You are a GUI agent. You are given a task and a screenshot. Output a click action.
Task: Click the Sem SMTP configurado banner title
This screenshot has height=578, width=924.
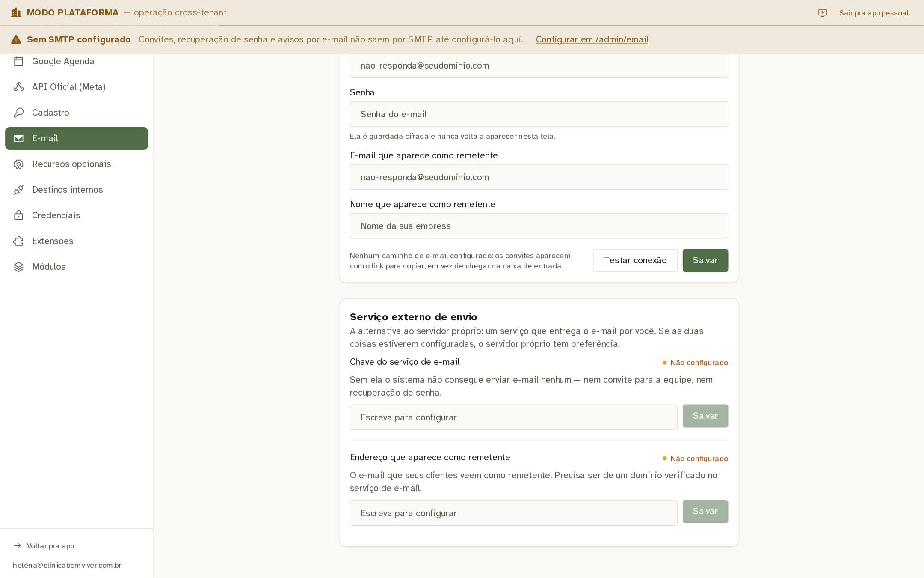pyautogui.click(x=79, y=39)
